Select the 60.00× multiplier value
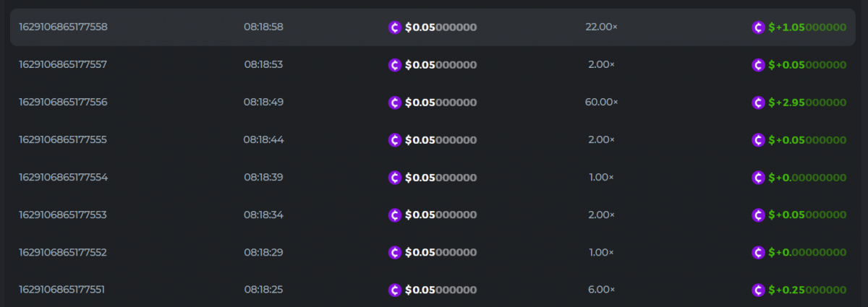 601,103
